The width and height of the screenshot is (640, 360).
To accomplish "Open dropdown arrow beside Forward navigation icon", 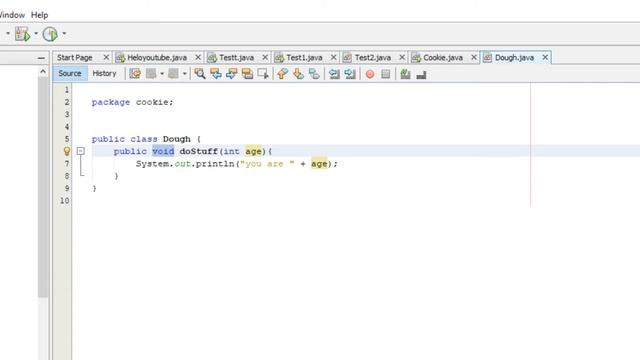I will [x=184, y=74].
